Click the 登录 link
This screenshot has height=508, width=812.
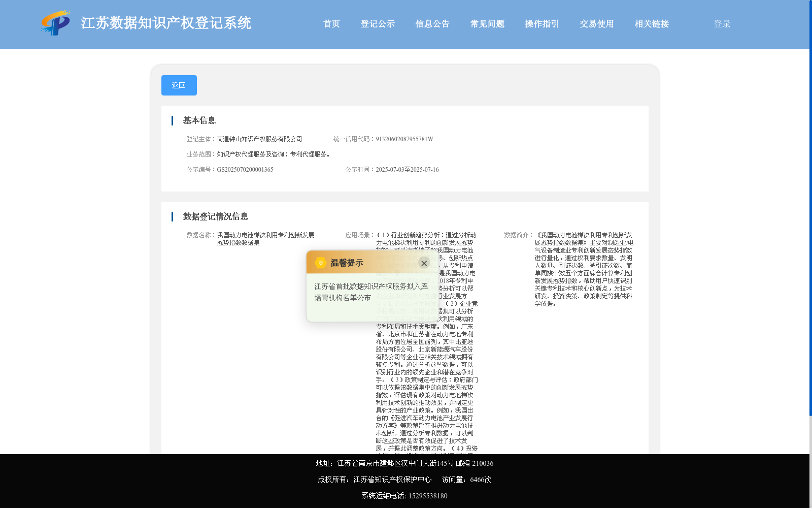(x=722, y=24)
